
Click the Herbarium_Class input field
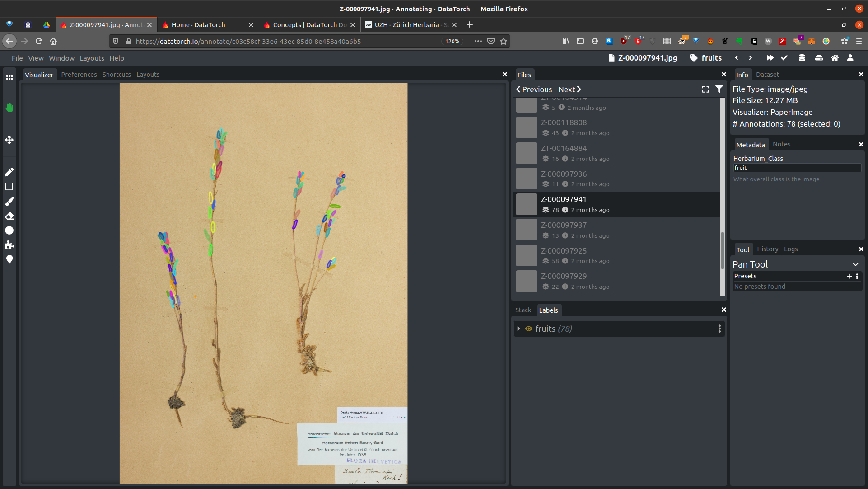coord(796,168)
